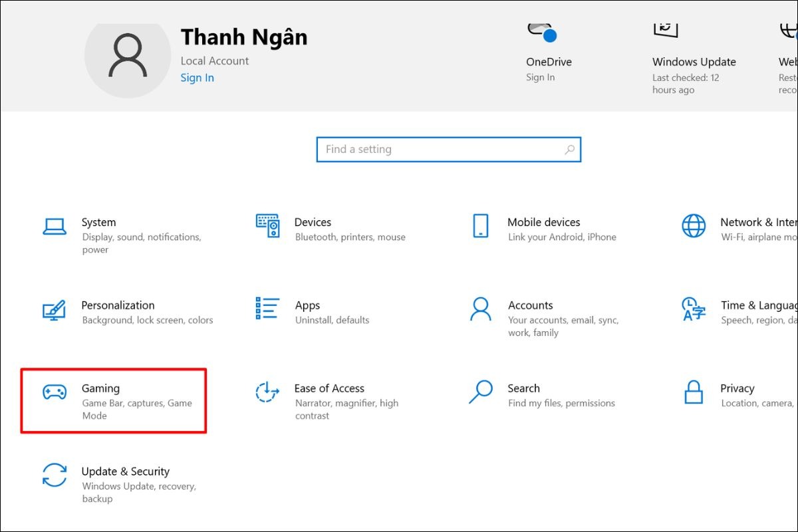This screenshot has width=798, height=532.
Task: Click the Sign In link under Local Account
Action: [198, 78]
